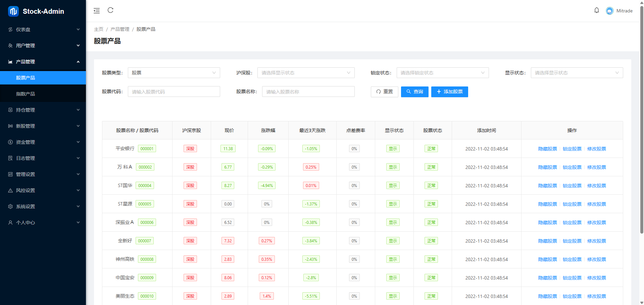This screenshot has width=644, height=305.
Task: Open the 股票类型 dropdown
Action: coord(174,73)
